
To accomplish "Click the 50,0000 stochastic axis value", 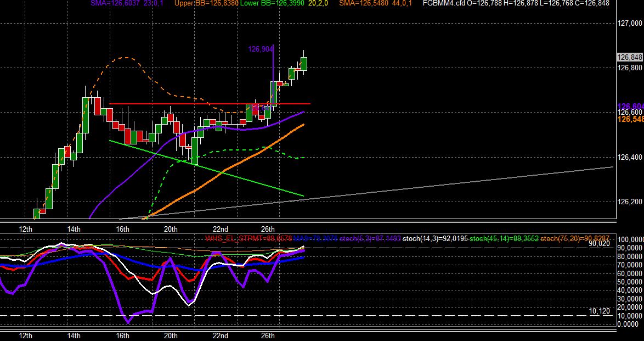I will (x=630, y=282).
